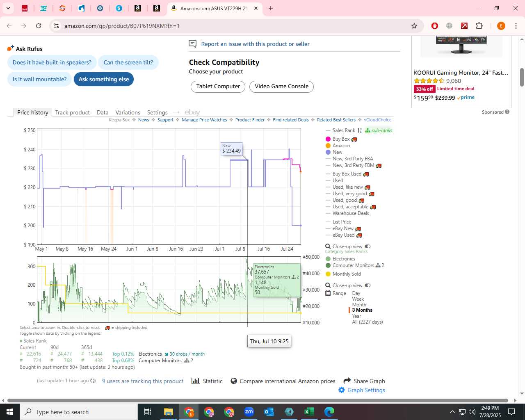
Task: Click the Report an issue speech bubble icon
Action: (x=192, y=44)
